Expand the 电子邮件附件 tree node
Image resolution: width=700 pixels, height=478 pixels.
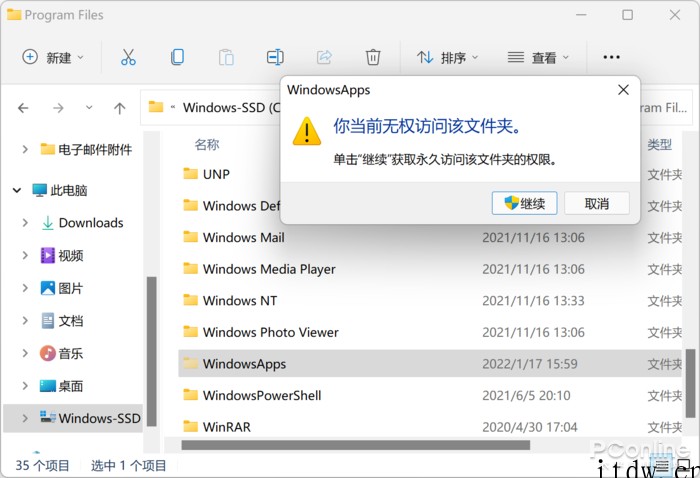25,149
